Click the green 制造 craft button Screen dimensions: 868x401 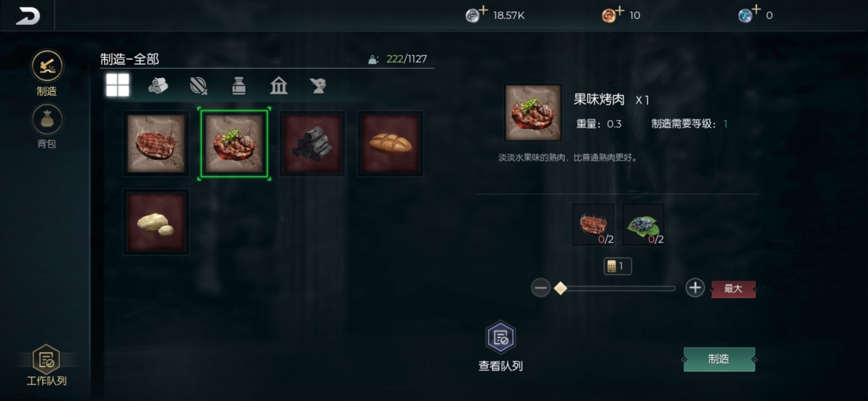tap(719, 360)
